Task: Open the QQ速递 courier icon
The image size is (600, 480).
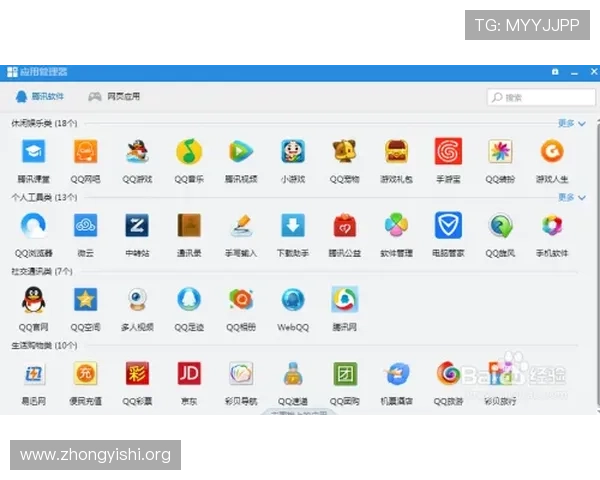Action: tap(293, 374)
